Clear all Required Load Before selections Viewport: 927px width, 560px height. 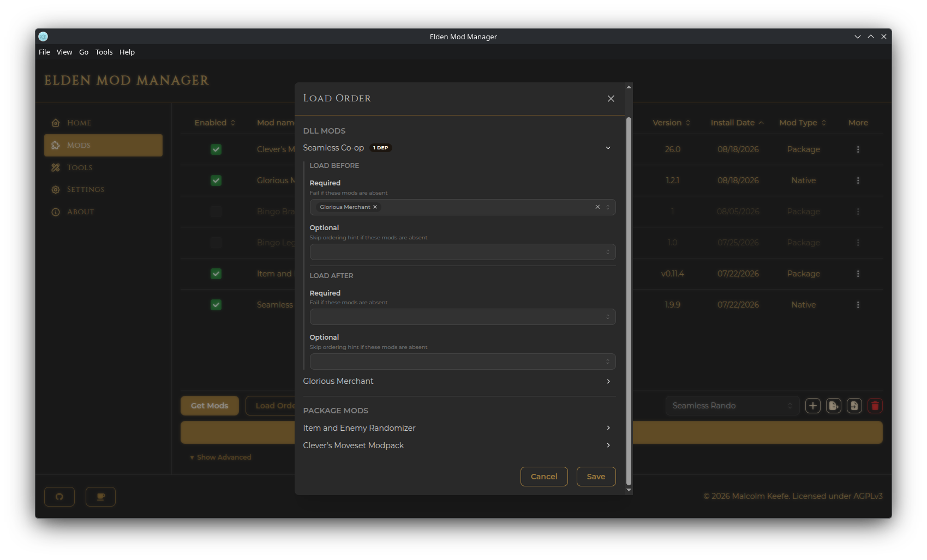coord(597,207)
